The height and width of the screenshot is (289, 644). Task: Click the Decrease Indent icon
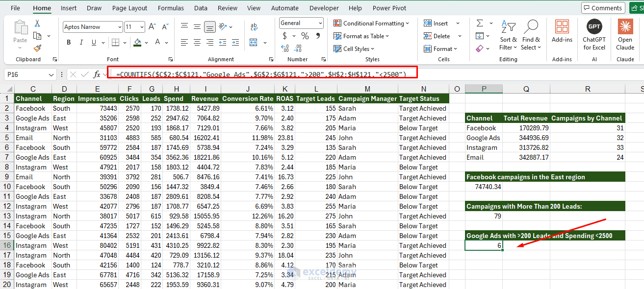tap(224, 43)
